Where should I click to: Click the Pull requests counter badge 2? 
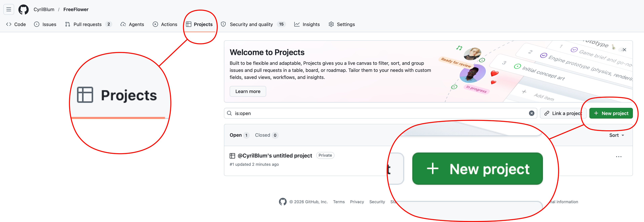[x=108, y=24]
